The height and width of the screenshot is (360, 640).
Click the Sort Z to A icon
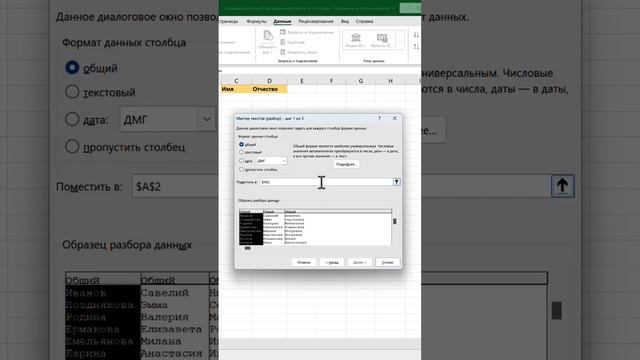416,47
